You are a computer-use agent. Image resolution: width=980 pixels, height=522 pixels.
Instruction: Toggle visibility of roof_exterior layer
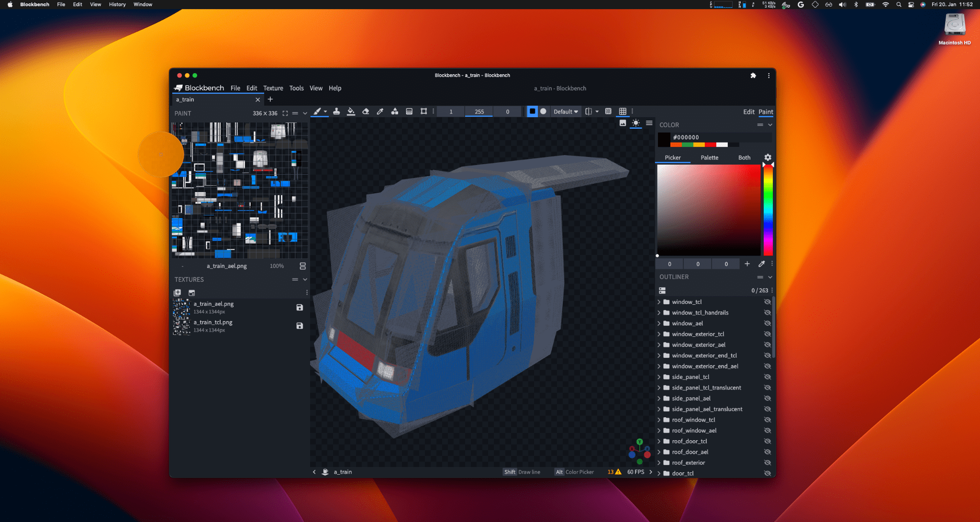click(767, 462)
